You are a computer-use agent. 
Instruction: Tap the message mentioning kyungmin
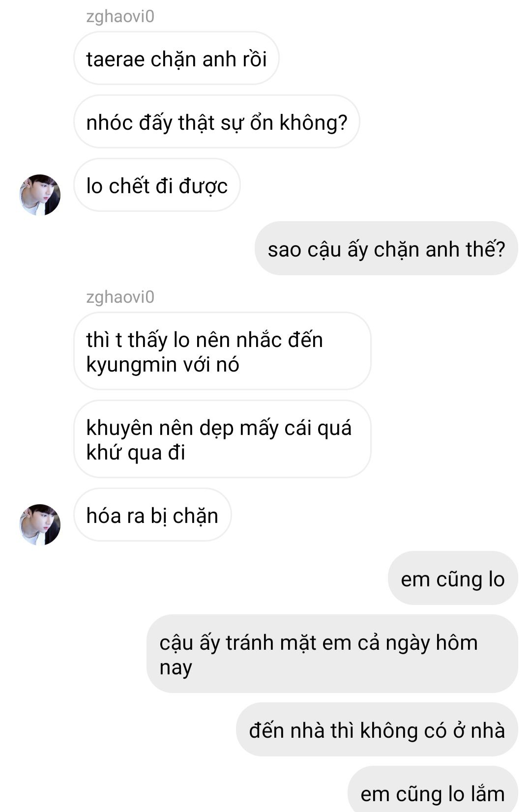coord(222,351)
